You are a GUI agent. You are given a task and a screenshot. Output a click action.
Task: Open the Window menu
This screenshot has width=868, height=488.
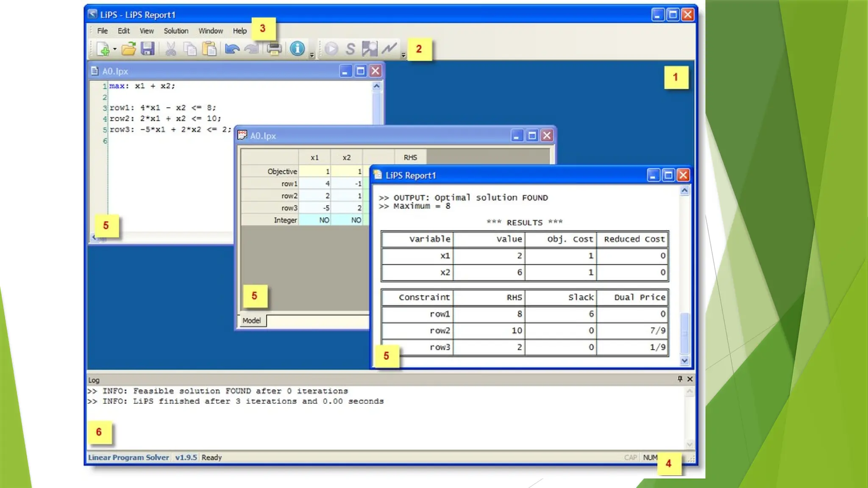pos(211,31)
